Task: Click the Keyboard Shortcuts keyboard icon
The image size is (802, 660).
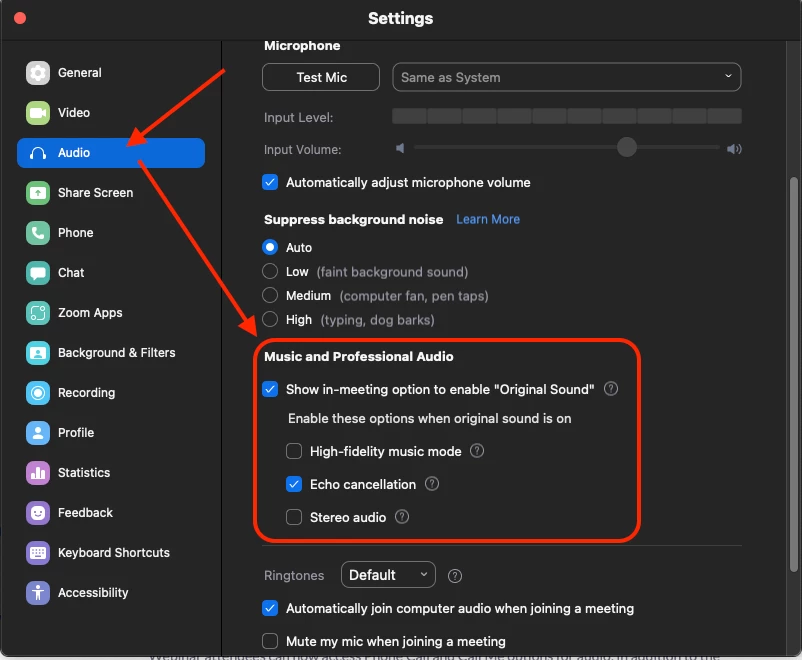Action: click(x=38, y=553)
